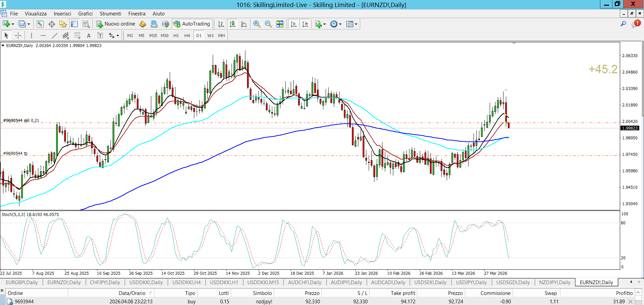This screenshot has height=305, width=644.
Task: Switch to the USDJPY!,Daily chart tab
Action: point(471,282)
